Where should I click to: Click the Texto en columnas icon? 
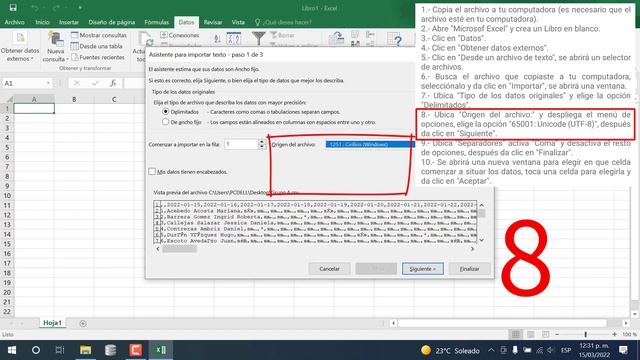336,39
